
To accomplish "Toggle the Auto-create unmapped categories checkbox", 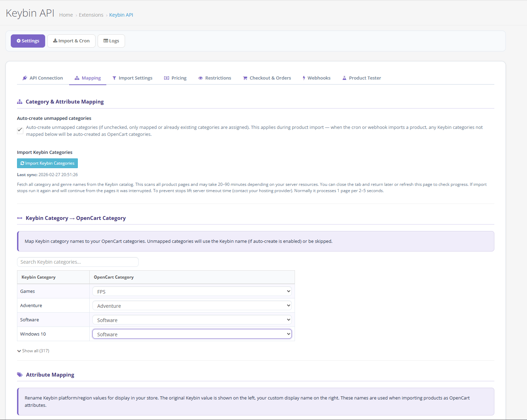I will tap(20, 131).
